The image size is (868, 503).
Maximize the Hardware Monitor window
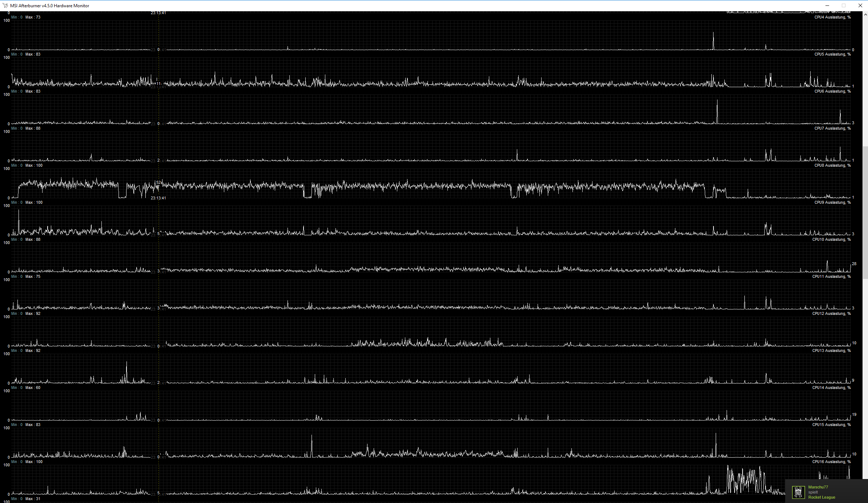tap(843, 5)
